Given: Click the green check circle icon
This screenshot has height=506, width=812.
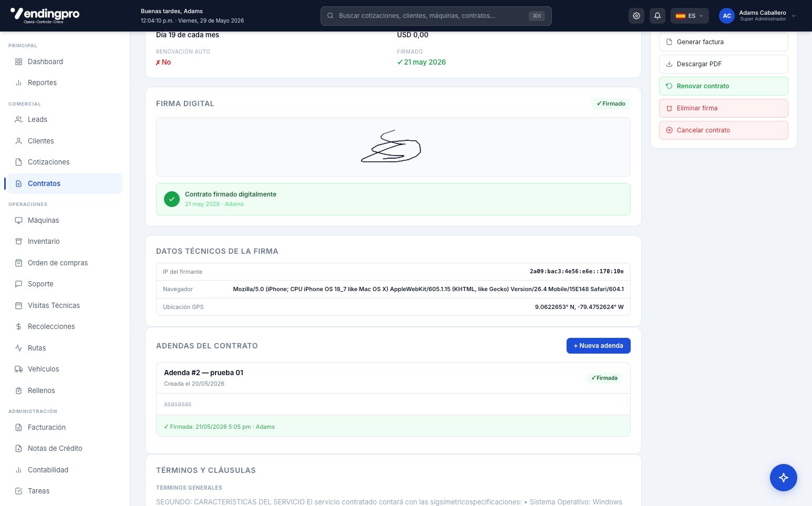Looking at the screenshot, I should pos(172,199).
